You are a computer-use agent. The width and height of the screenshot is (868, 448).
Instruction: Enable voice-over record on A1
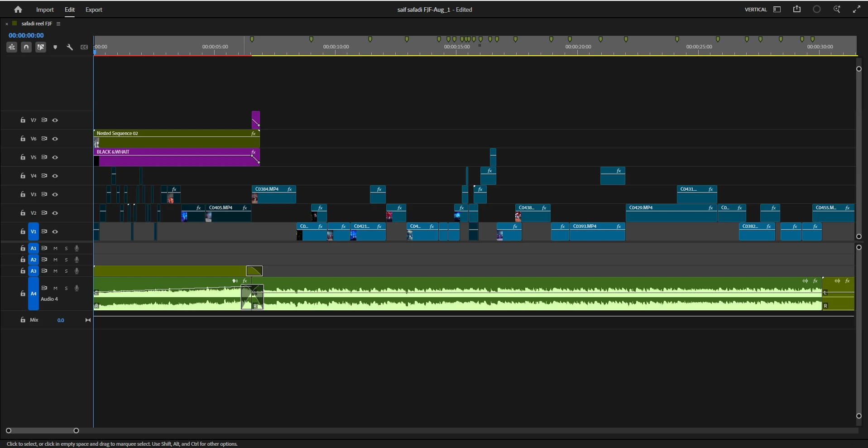77,248
